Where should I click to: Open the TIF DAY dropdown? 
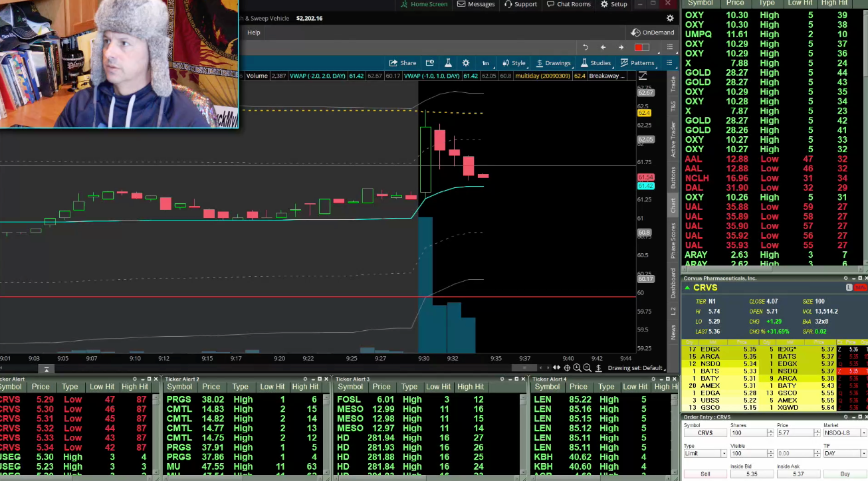pos(844,454)
